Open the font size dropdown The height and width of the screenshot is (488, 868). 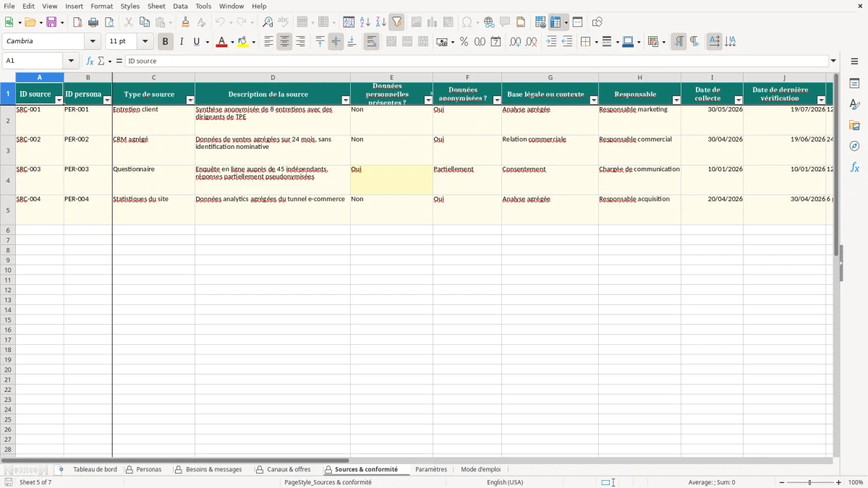coord(145,42)
